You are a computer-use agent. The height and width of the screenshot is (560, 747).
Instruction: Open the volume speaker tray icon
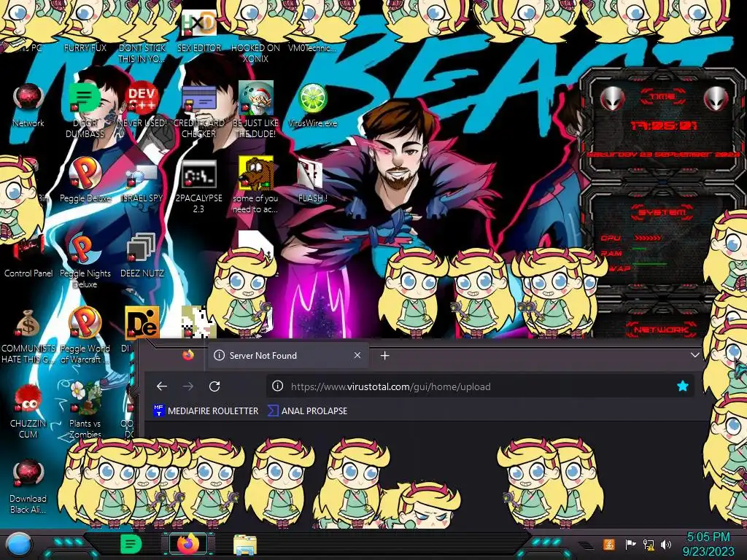(x=666, y=544)
